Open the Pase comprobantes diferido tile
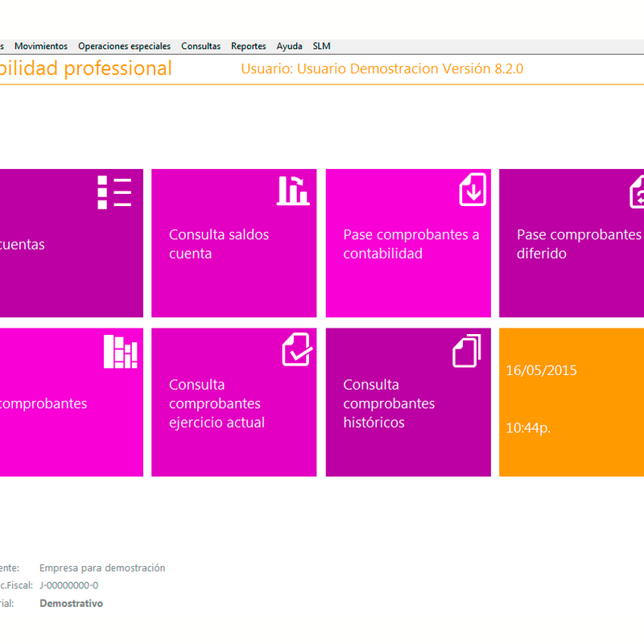The width and height of the screenshot is (644, 644). (572, 243)
